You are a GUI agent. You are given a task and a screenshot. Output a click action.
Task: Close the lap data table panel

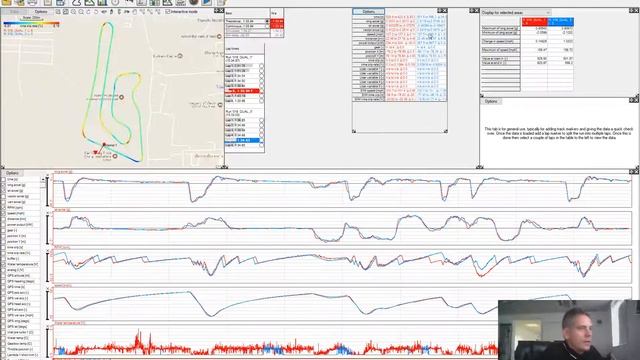pyautogui.click(x=444, y=11)
